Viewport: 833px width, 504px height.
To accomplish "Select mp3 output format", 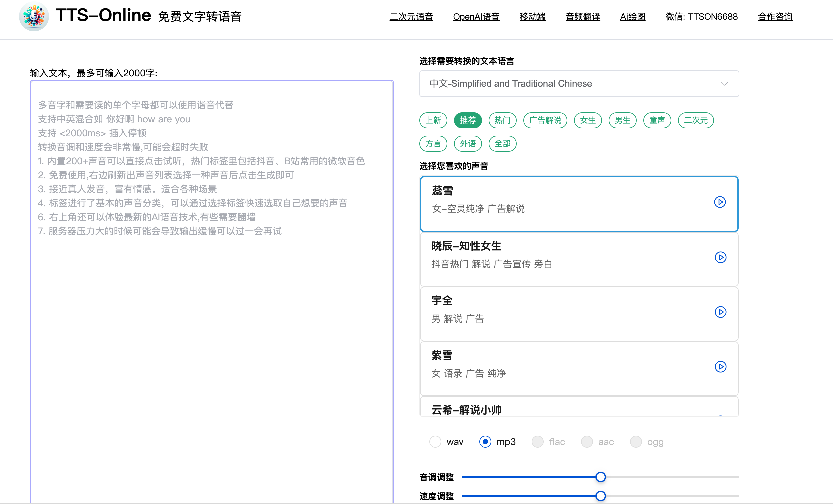I will [485, 442].
